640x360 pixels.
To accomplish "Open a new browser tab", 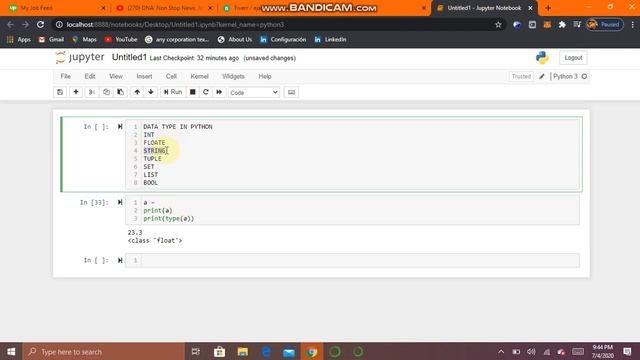I will [x=548, y=8].
